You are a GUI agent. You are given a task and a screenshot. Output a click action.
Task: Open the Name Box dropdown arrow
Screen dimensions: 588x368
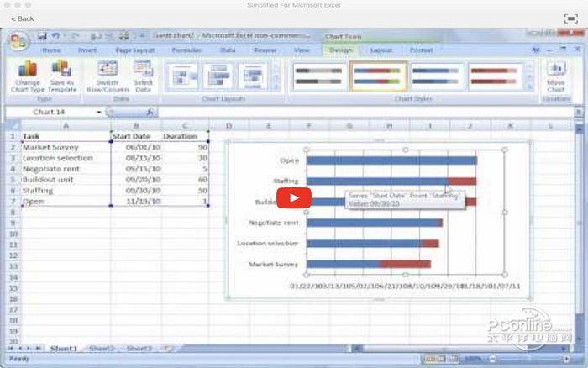(x=99, y=112)
